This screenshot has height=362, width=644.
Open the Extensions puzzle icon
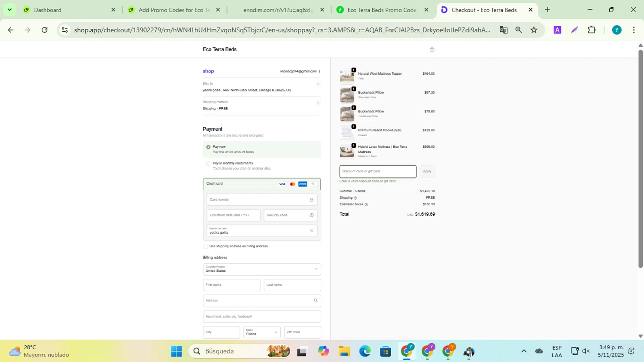(592, 30)
